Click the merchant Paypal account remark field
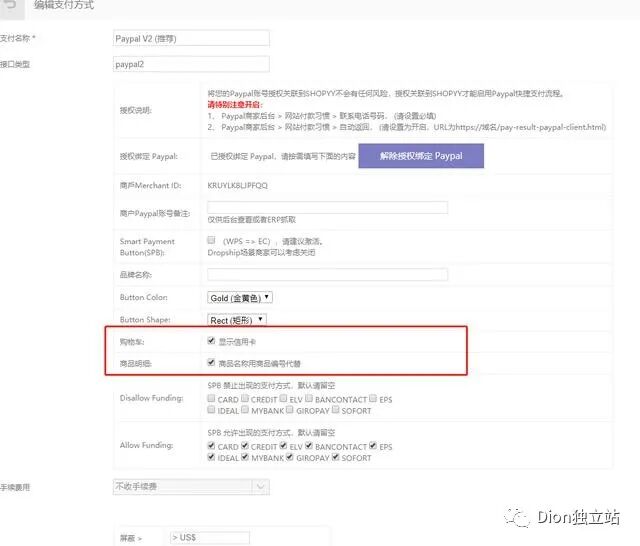640x546 pixels. pos(327,207)
